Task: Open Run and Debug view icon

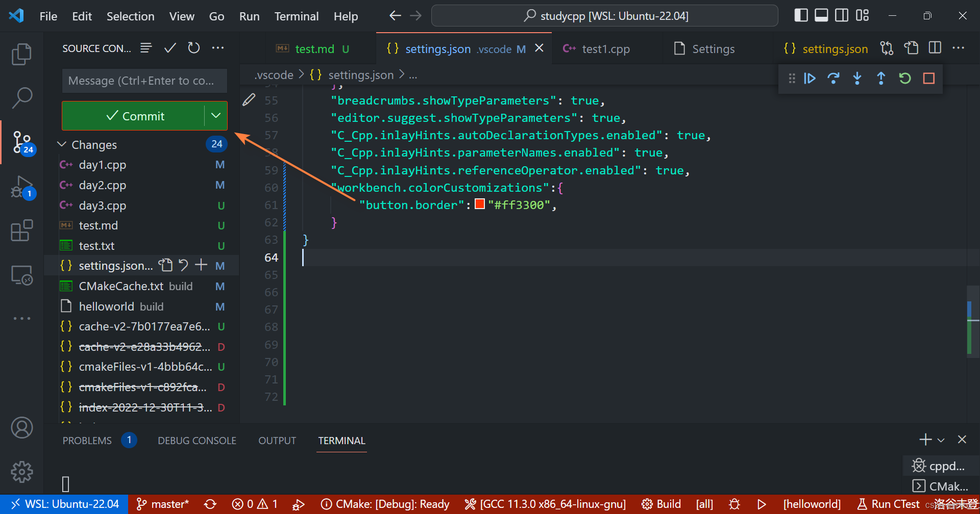Action: 22,187
